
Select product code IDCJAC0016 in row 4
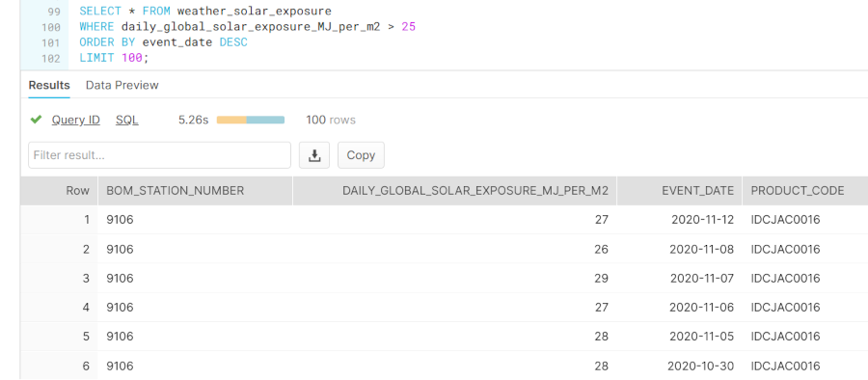[x=785, y=308]
